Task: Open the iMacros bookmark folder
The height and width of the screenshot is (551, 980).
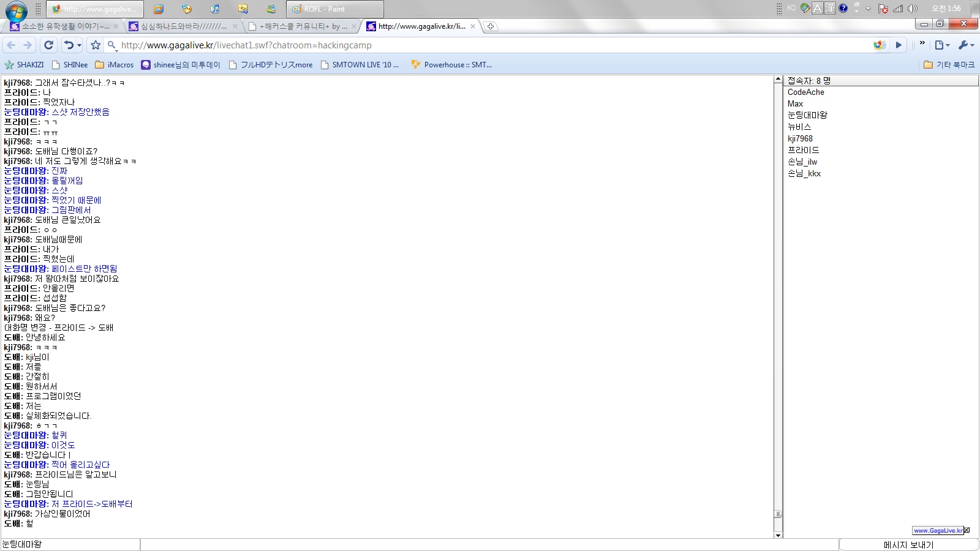Action: [x=115, y=64]
